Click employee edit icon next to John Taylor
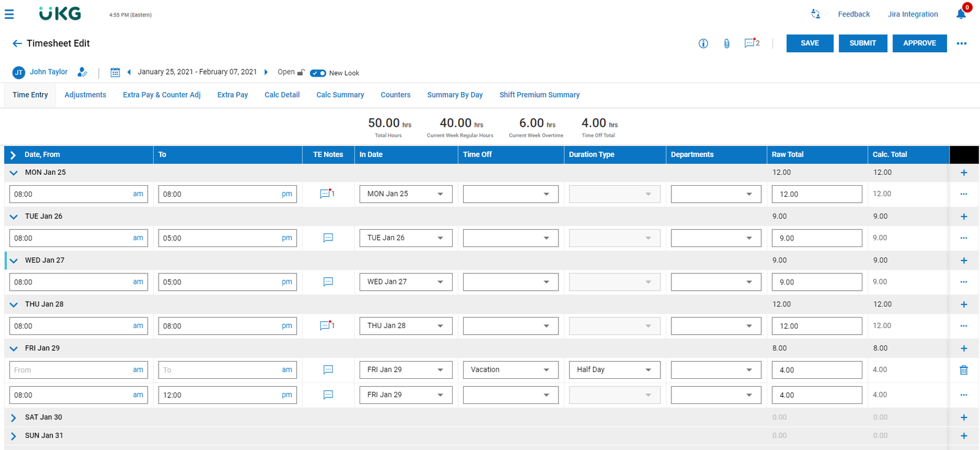Screen dimensions: 980x450 click(82, 72)
